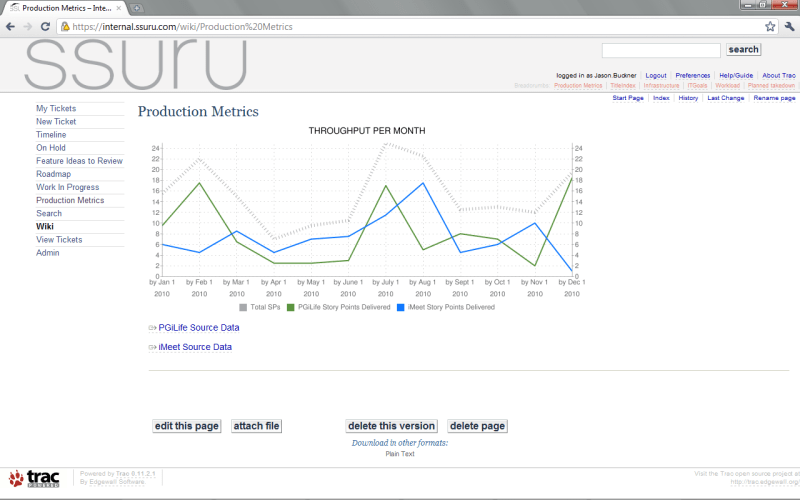Click Edgewall Software footer link

click(117, 482)
